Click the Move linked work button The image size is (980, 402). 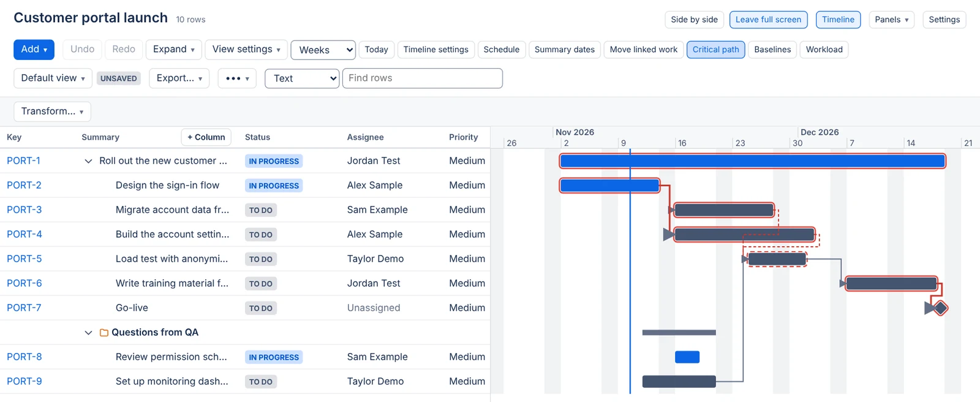pyautogui.click(x=643, y=50)
